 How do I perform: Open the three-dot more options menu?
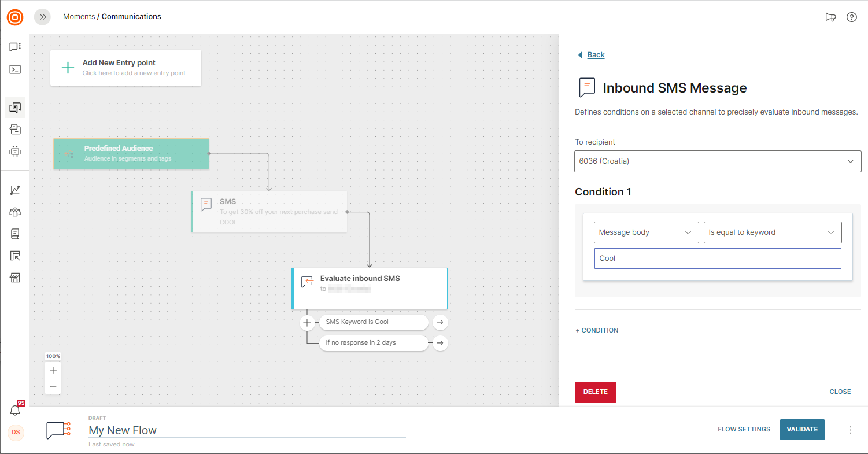(850, 430)
